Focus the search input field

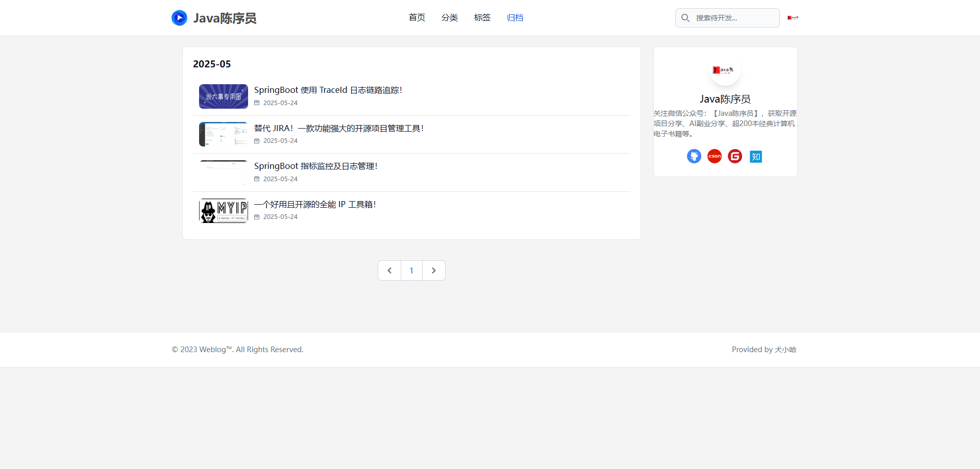[x=733, y=18]
